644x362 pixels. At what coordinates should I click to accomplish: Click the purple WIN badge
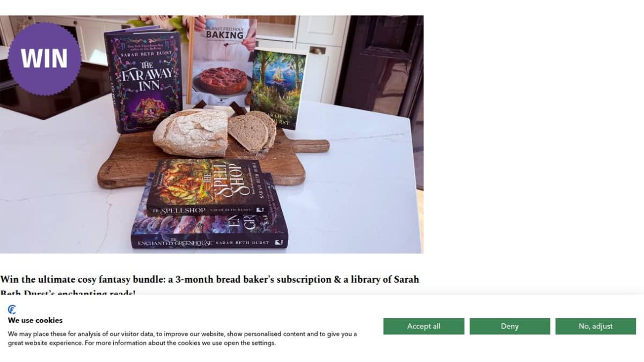tap(45, 58)
